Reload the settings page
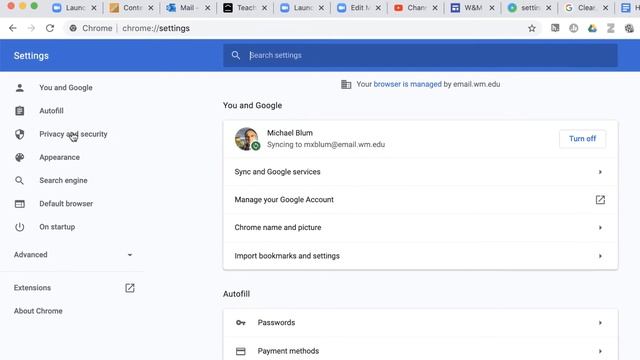The width and height of the screenshot is (640, 360). [50, 28]
